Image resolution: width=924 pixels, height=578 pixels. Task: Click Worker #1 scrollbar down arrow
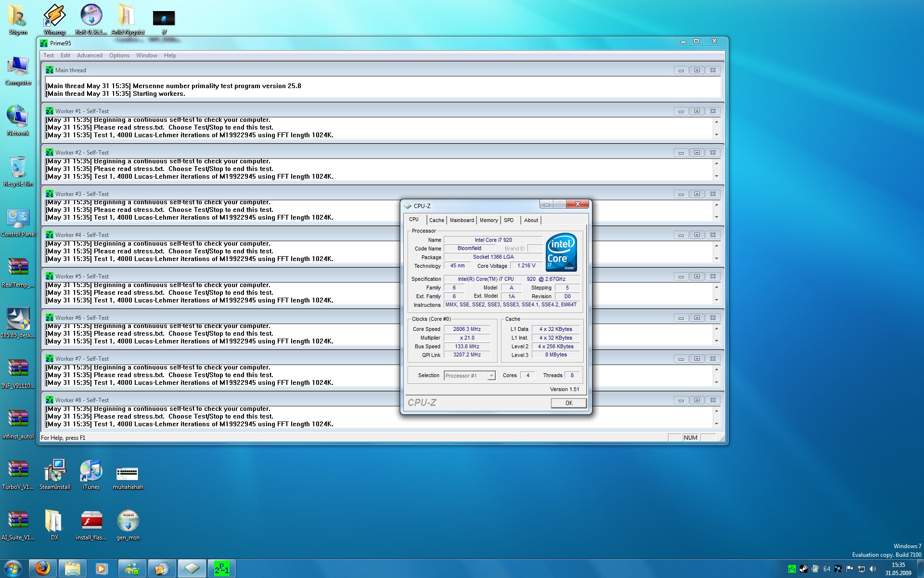[x=717, y=135]
